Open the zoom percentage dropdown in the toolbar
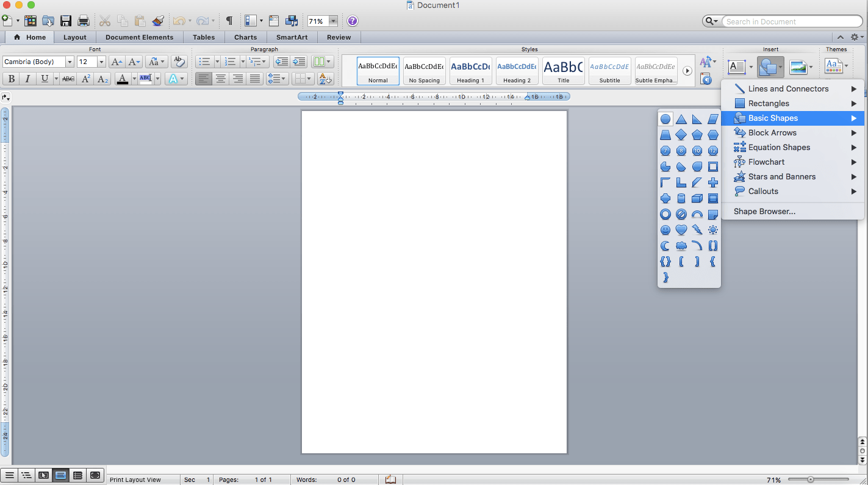Viewport: 868px width, 485px height. click(333, 21)
